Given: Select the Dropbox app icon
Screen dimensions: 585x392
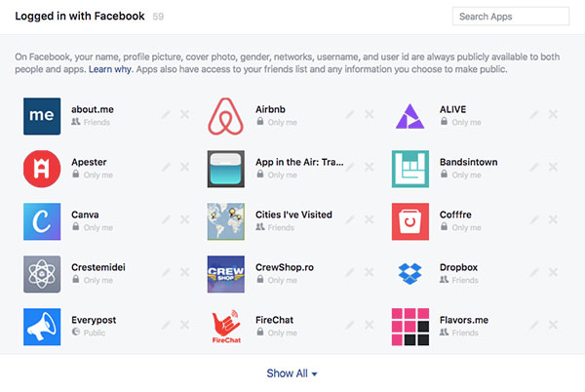Looking at the screenshot, I should [x=409, y=274].
